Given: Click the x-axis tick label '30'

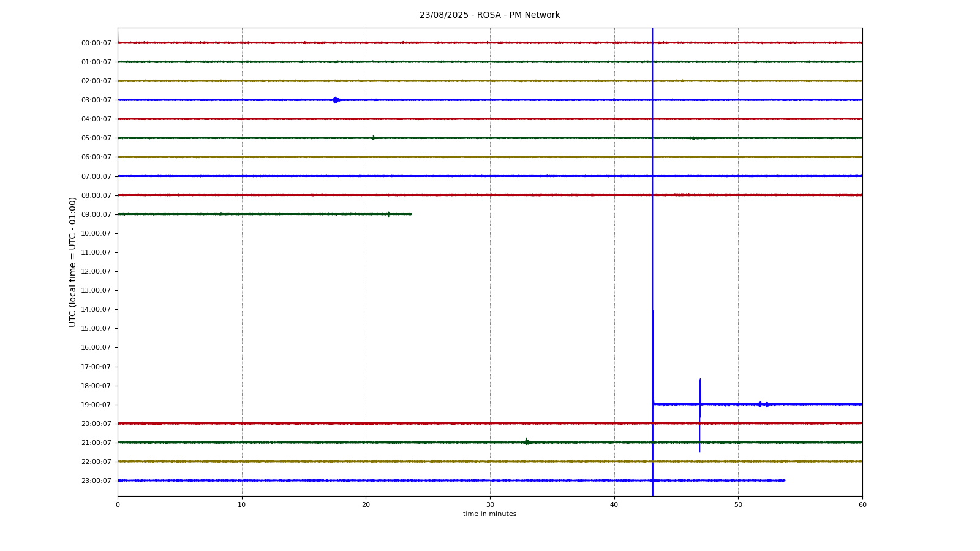Looking at the screenshot, I should coord(490,504).
